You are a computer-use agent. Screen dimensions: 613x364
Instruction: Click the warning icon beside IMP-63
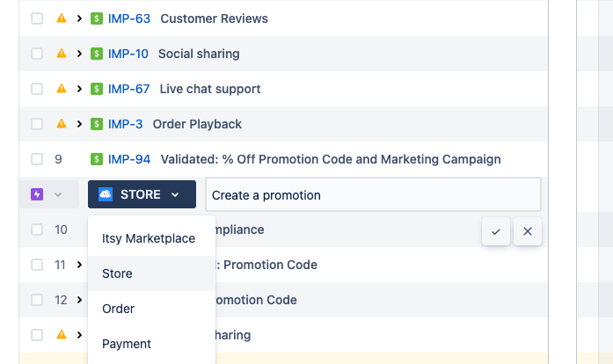pos(62,18)
